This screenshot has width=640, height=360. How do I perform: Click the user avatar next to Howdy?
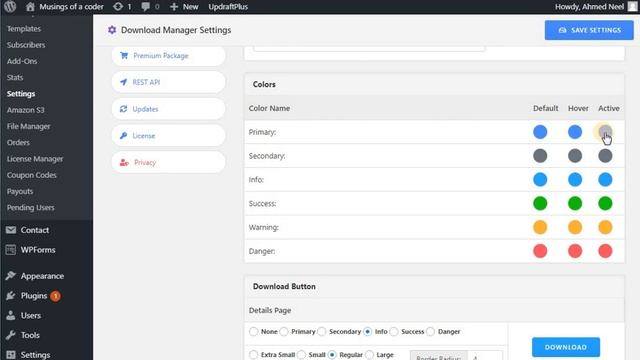click(632, 7)
